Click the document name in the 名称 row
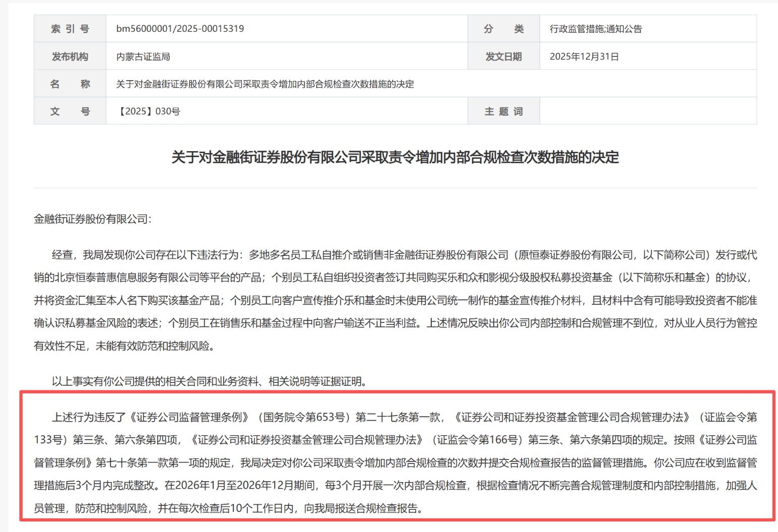Viewport: 778px width, 532px height. click(x=265, y=84)
